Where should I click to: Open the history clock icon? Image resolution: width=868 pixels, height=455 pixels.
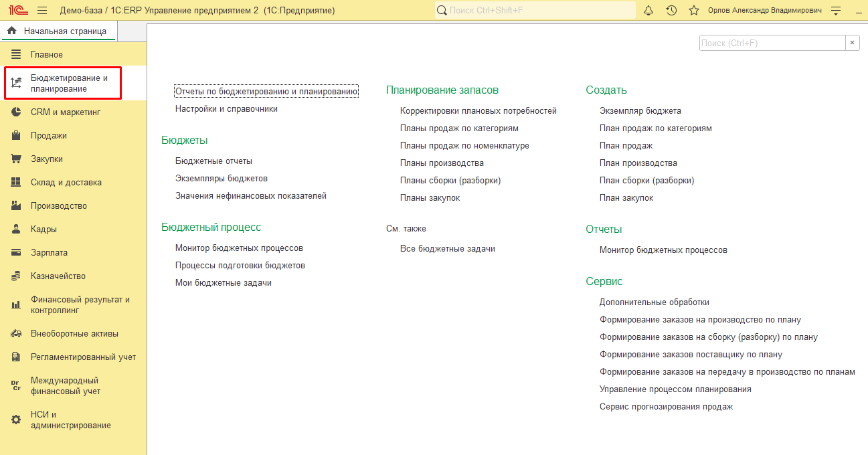pos(671,11)
